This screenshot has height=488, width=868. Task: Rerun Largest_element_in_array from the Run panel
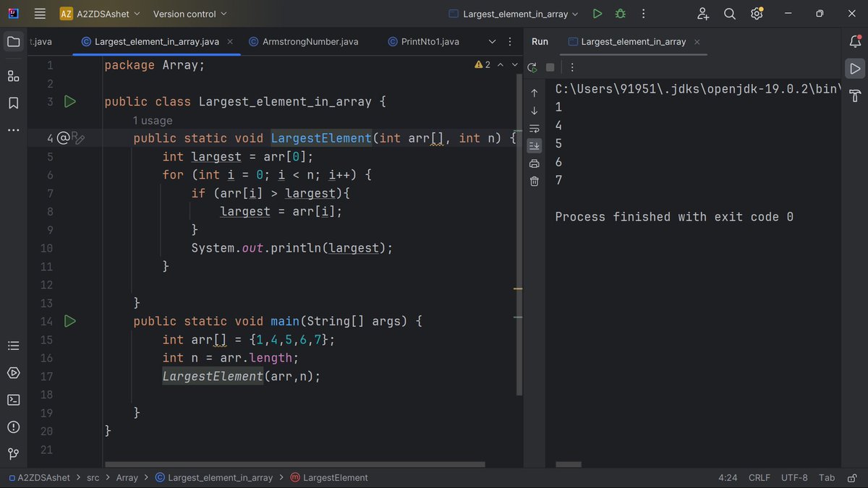pos(532,67)
